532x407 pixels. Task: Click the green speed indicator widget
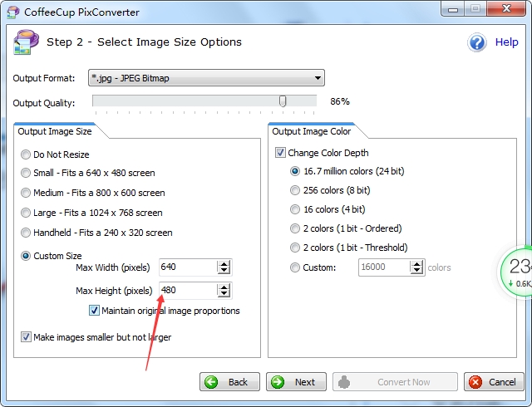[x=517, y=271]
